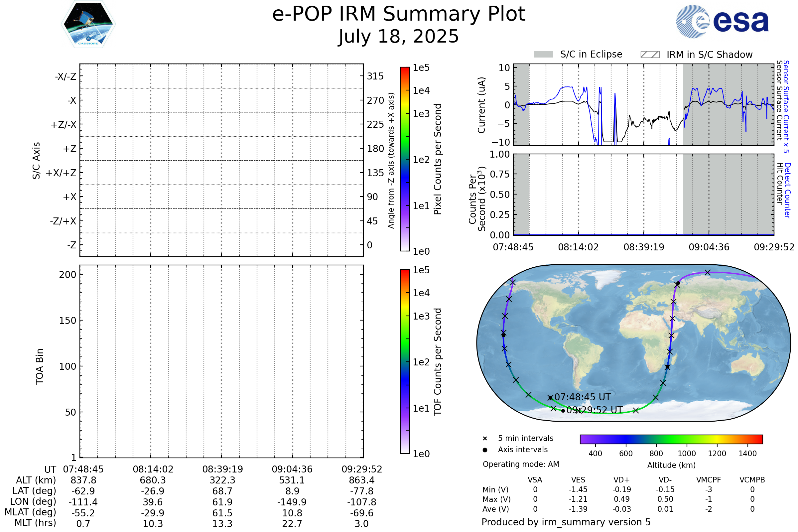Click the gray S/C in Eclipse legend swatch
Screen dimensions: 798x532
tap(543, 55)
